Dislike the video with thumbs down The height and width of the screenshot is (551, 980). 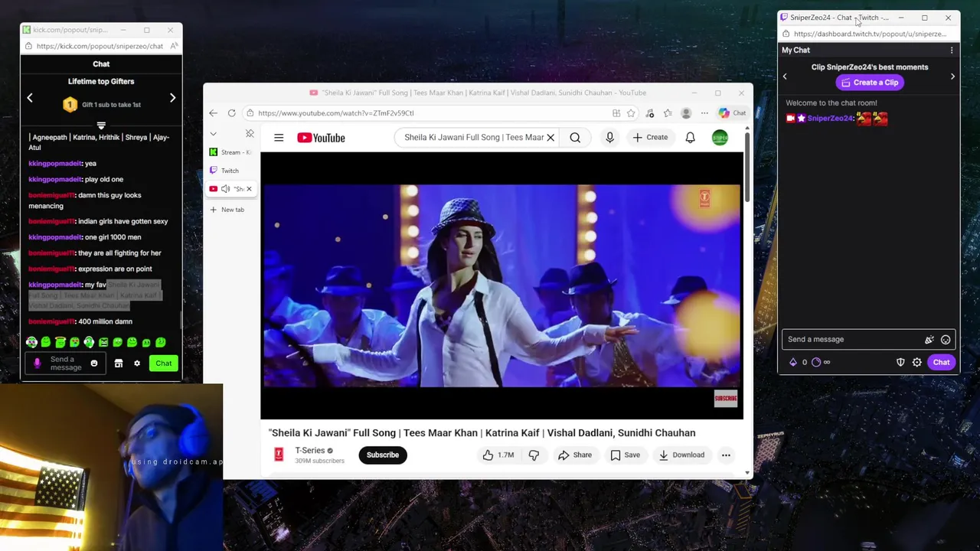pyautogui.click(x=534, y=455)
